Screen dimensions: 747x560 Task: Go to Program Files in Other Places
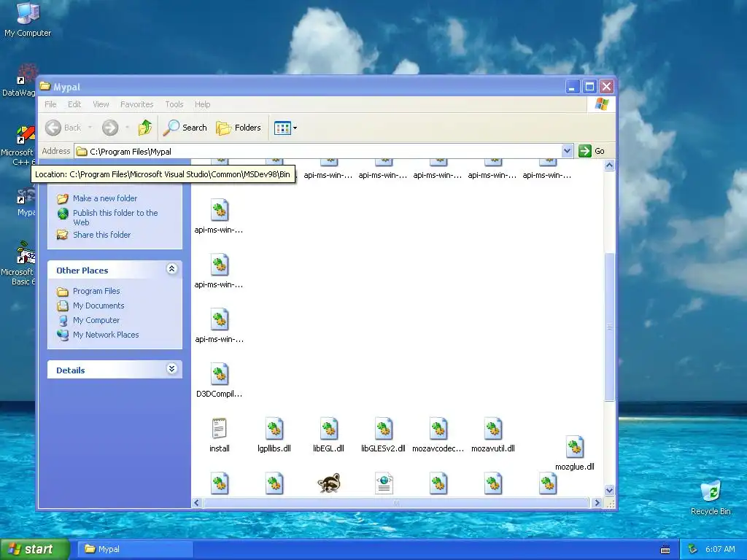pyautogui.click(x=96, y=291)
